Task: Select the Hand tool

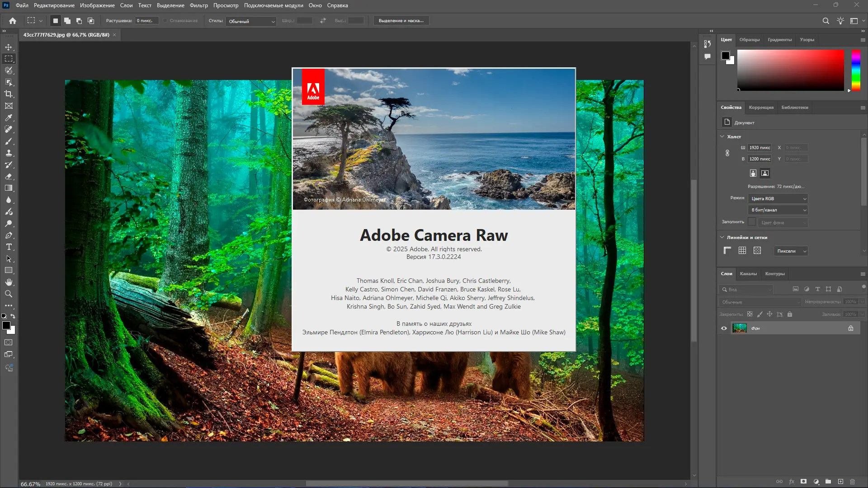Action: coord(9,282)
